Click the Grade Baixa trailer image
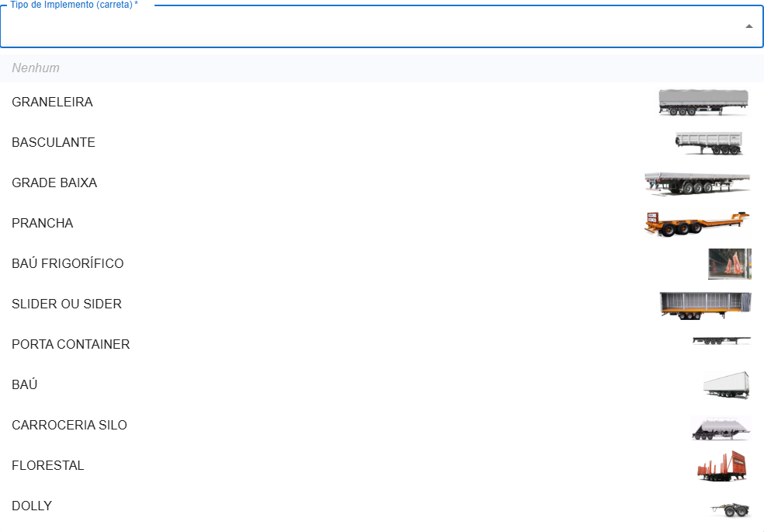764x532 pixels. (697, 183)
